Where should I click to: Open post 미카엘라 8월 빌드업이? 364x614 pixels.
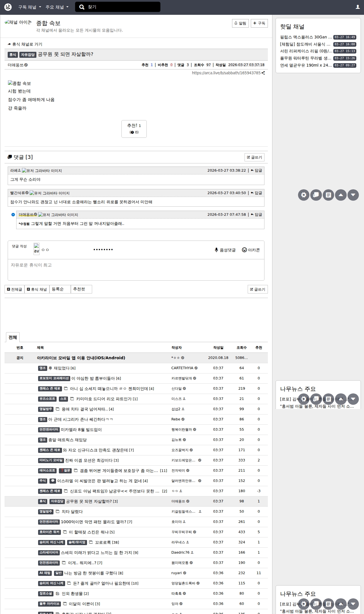tap(81, 430)
